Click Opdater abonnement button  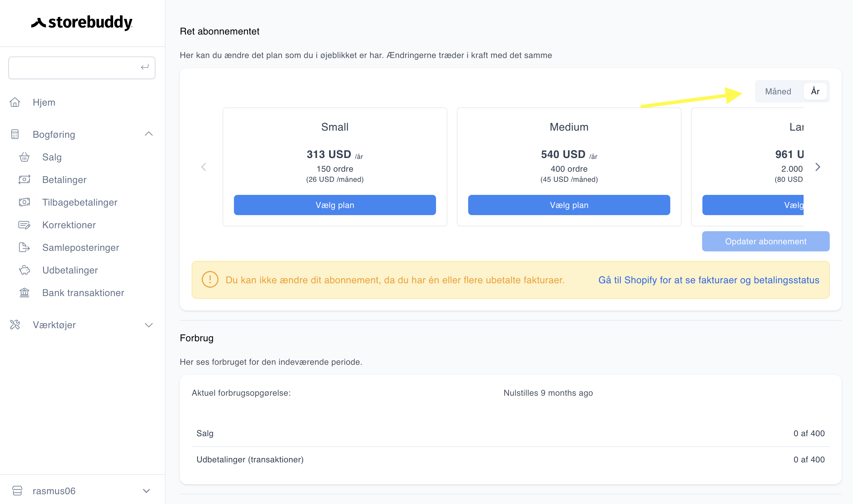click(766, 241)
